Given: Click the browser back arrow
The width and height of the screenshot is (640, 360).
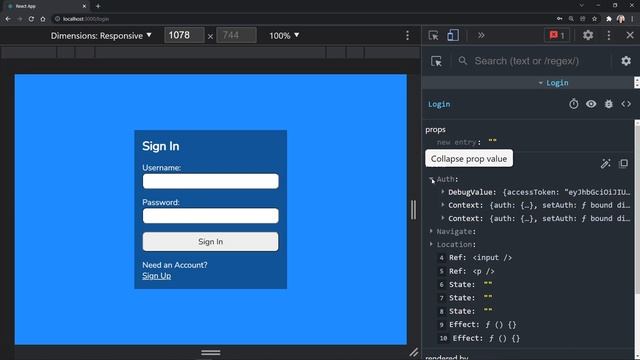Looking at the screenshot, I should pos(8,19).
